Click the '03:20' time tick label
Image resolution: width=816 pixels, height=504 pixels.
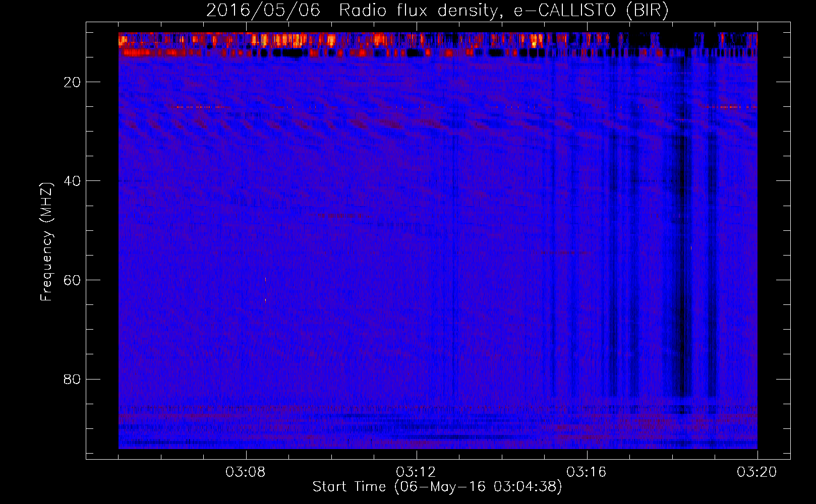click(x=757, y=472)
